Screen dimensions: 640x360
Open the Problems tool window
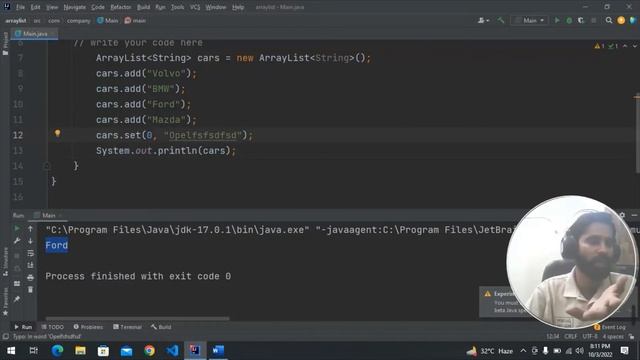point(88,327)
